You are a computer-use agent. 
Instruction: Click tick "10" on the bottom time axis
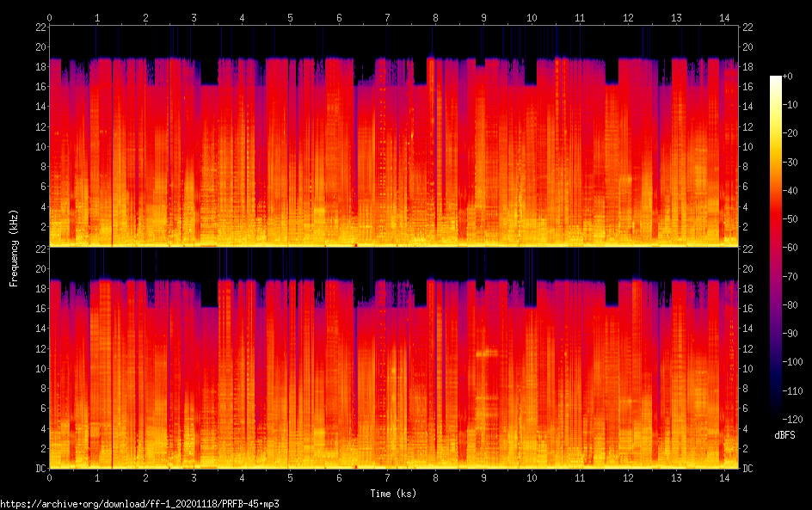[532, 478]
